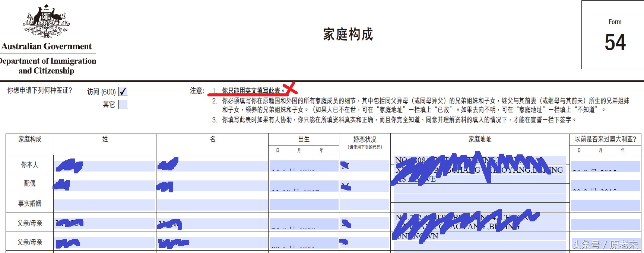Click the empty surname field for 事实婚姻

click(x=105, y=205)
